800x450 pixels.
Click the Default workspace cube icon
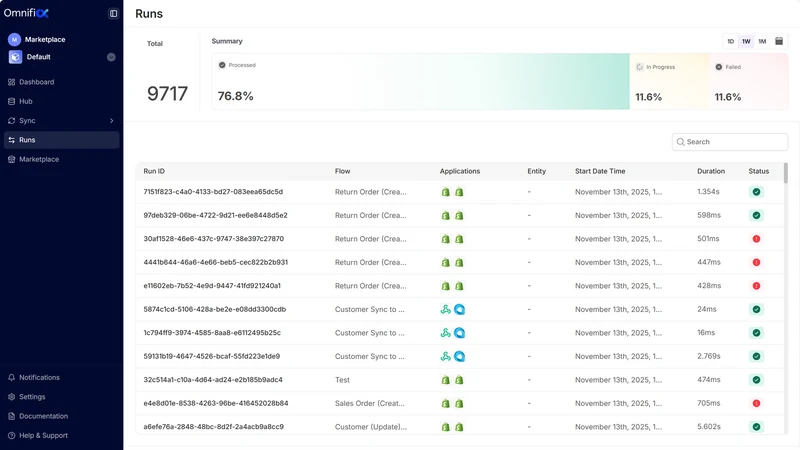pos(15,57)
